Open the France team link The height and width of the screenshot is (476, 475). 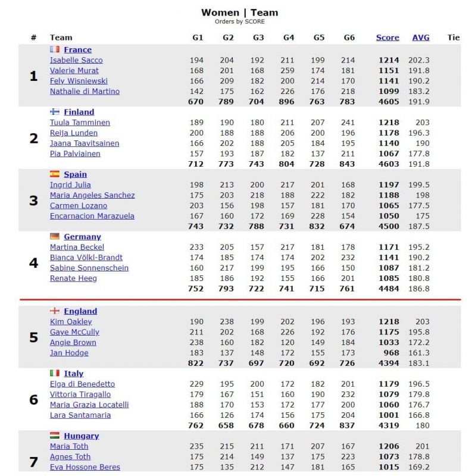78,50
